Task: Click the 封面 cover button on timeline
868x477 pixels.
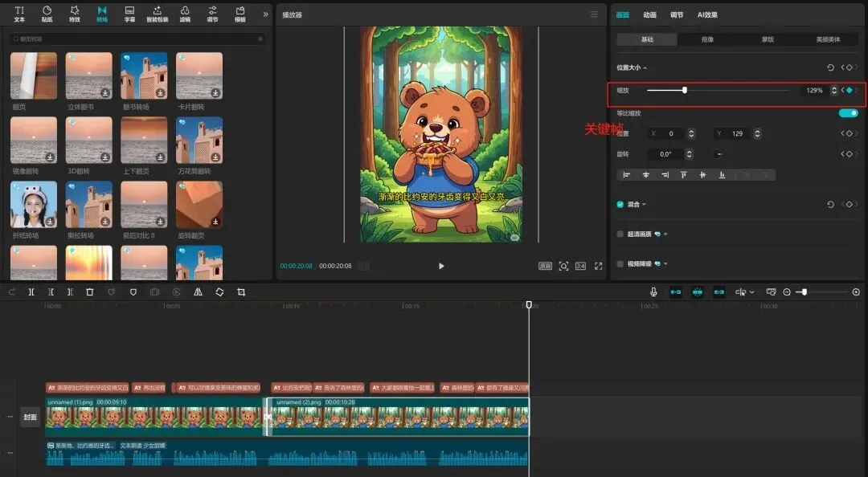Action: coord(30,418)
